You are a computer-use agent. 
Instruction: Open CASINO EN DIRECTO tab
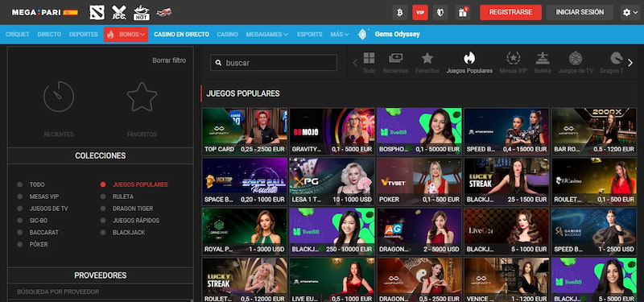click(182, 35)
